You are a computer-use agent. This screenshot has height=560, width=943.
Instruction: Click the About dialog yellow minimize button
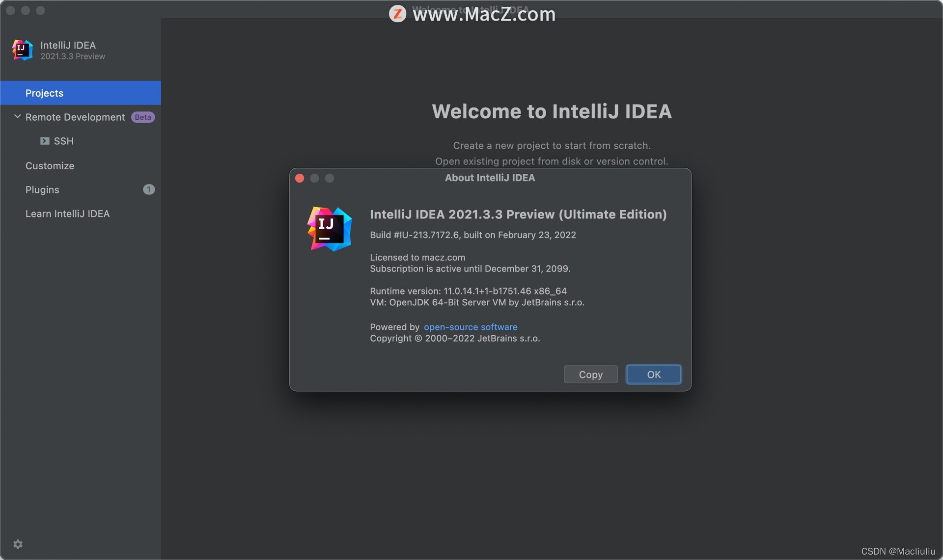pyautogui.click(x=315, y=178)
